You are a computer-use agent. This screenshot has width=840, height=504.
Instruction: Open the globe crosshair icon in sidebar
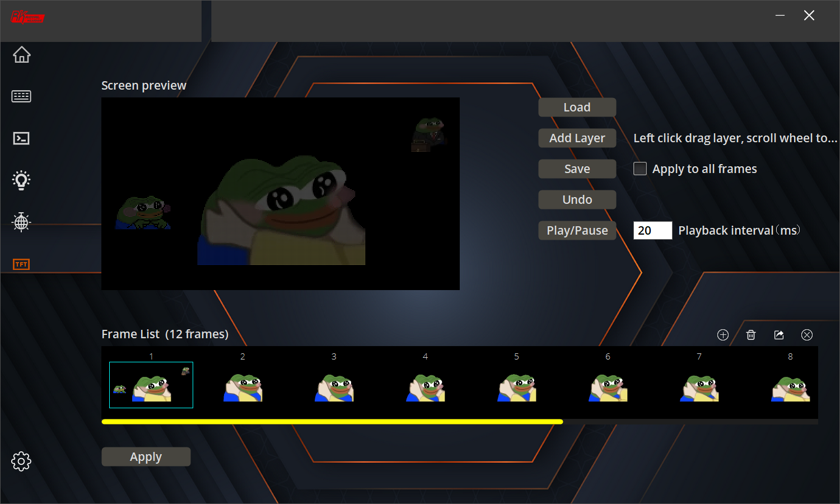21,222
